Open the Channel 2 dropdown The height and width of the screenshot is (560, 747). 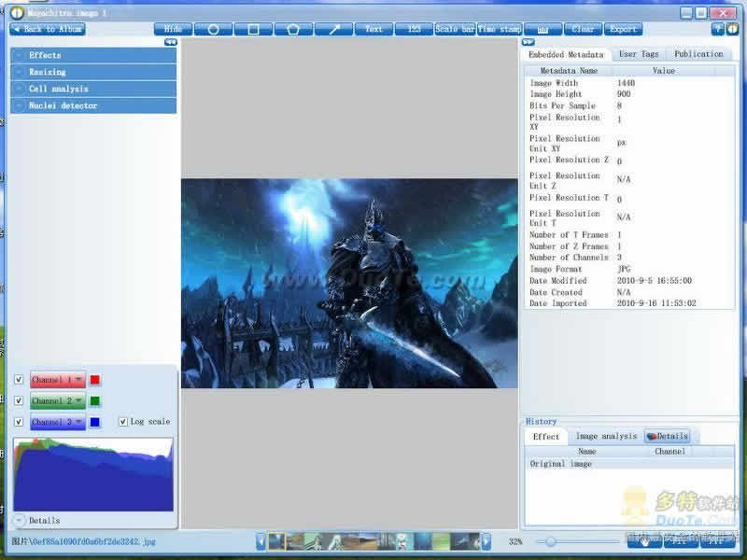(x=58, y=400)
